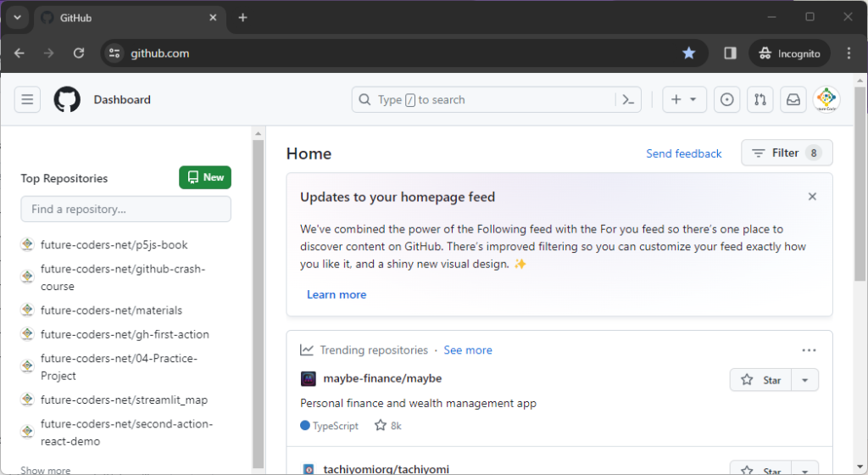Go back to previous page
868x475 pixels.
19,53
